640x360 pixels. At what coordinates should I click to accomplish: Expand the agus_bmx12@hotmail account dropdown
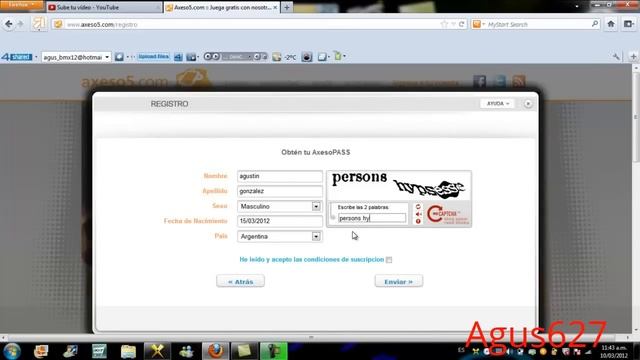click(107, 57)
